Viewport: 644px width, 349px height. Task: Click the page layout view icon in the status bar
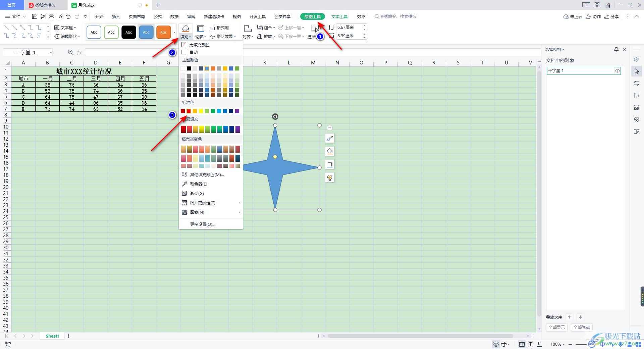(x=531, y=344)
